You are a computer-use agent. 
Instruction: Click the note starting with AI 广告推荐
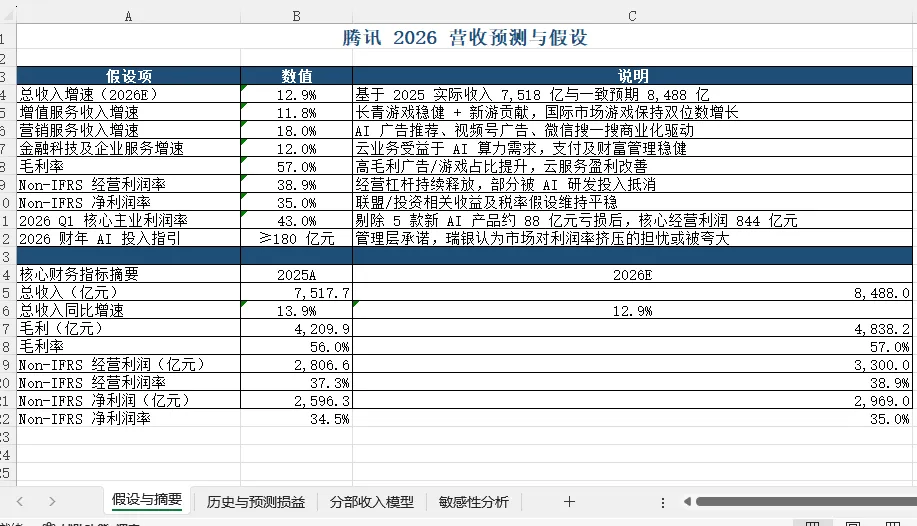[632, 130]
